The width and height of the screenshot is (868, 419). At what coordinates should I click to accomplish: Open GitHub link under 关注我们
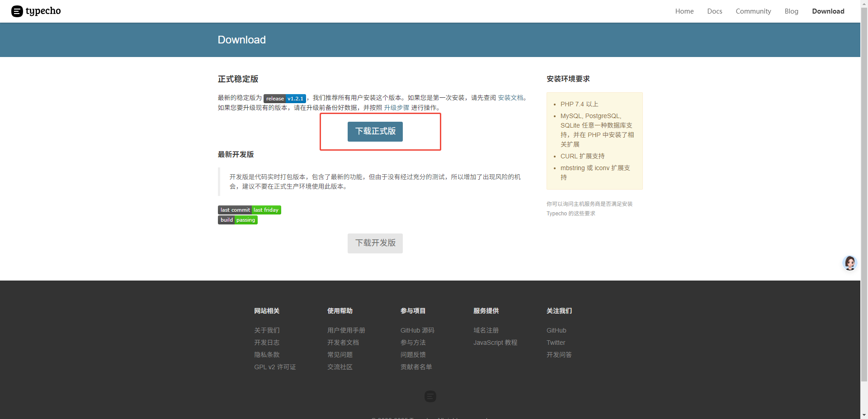[x=557, y=330]
